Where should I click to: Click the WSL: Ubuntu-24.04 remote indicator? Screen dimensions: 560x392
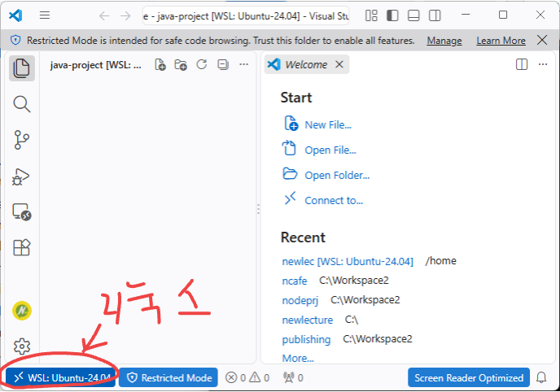pos(61,377)
